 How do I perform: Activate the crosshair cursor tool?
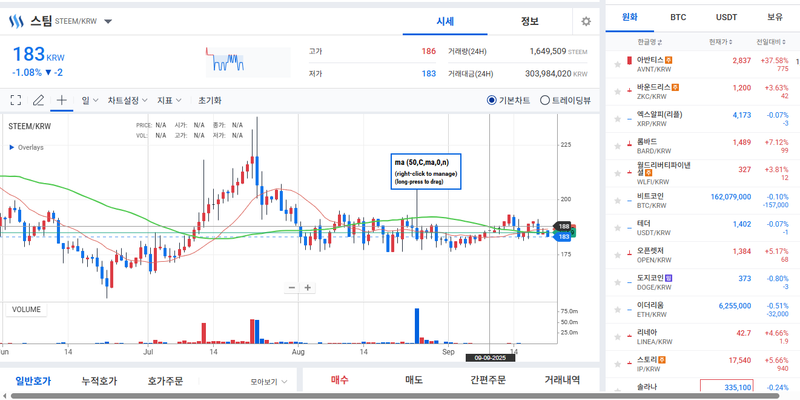click(62, 100)
